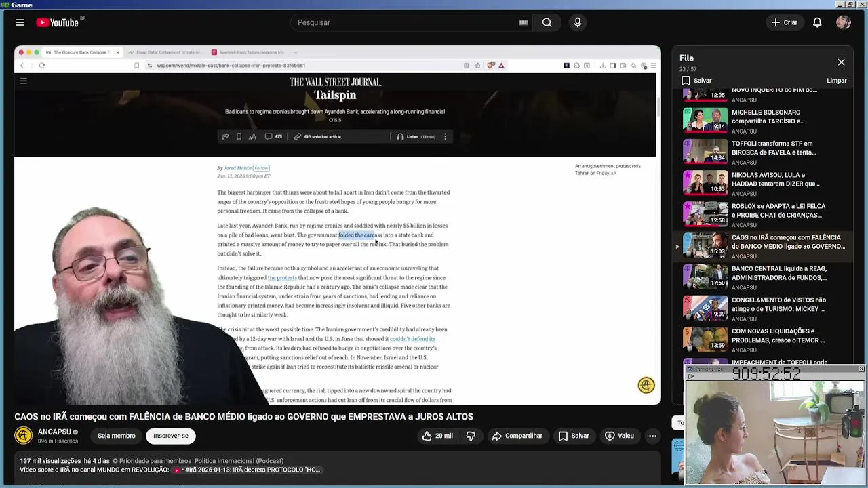Click Follow button next to author

(x=261, y=168)
